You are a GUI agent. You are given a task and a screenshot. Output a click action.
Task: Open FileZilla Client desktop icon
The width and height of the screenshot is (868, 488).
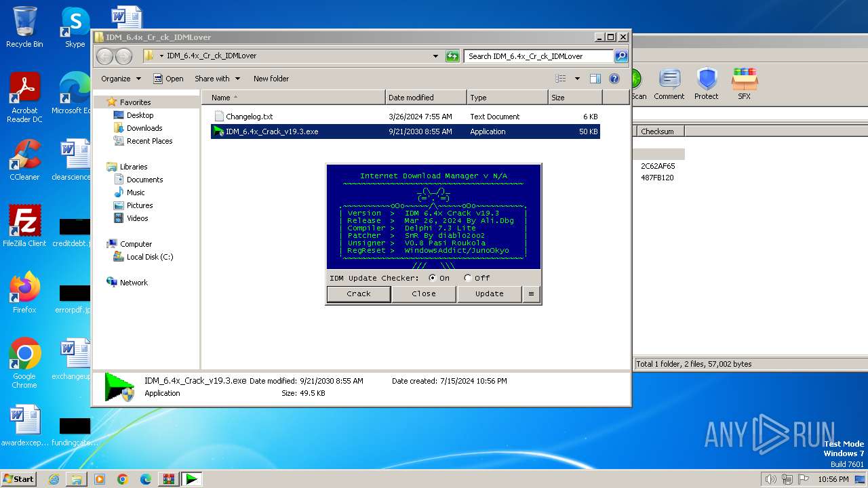[x=24, y=226]
